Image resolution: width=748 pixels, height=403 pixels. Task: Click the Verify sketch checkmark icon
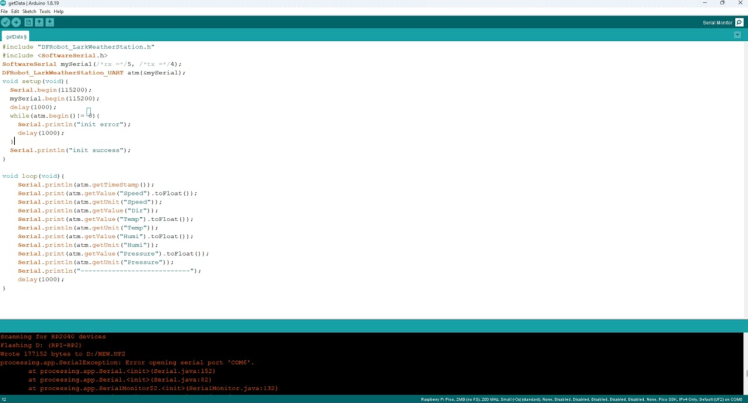tap(5, 22)
